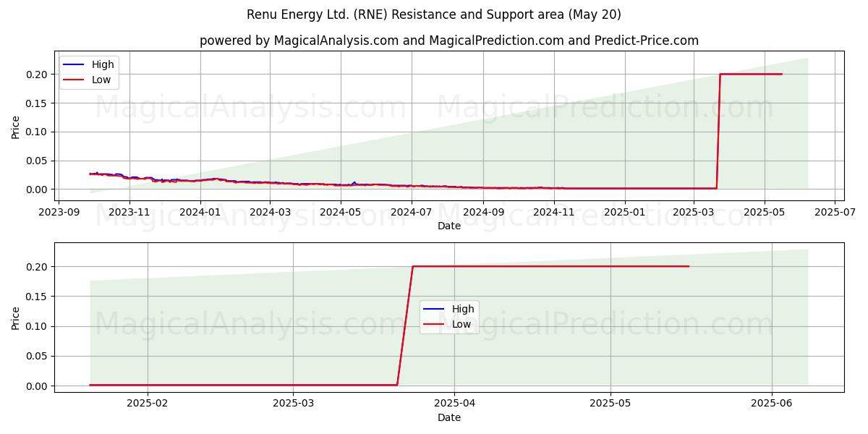
Task: Click the bottom chart x-axis label '2025-06'
Action: [773, 403]
